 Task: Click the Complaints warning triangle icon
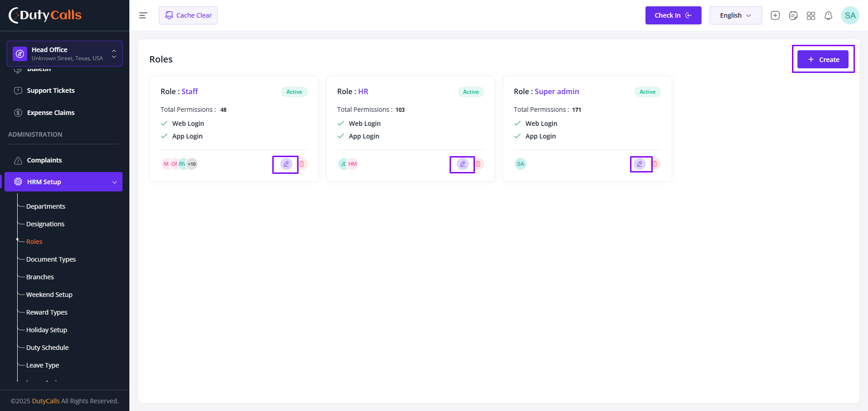(18, 160)
